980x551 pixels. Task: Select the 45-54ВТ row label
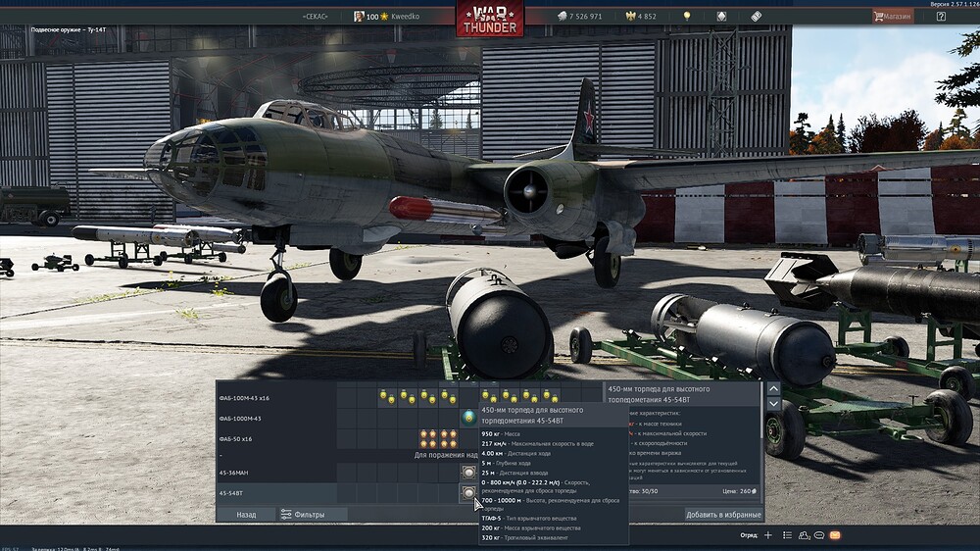[x=230, y=493]
